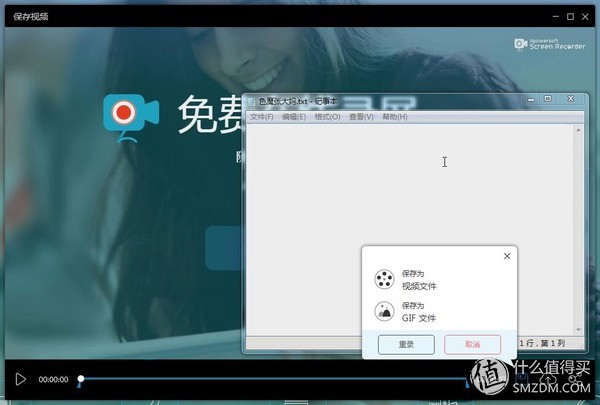Click the cloud upload icon
Screen dimensions: 600x405
[548, 379]
